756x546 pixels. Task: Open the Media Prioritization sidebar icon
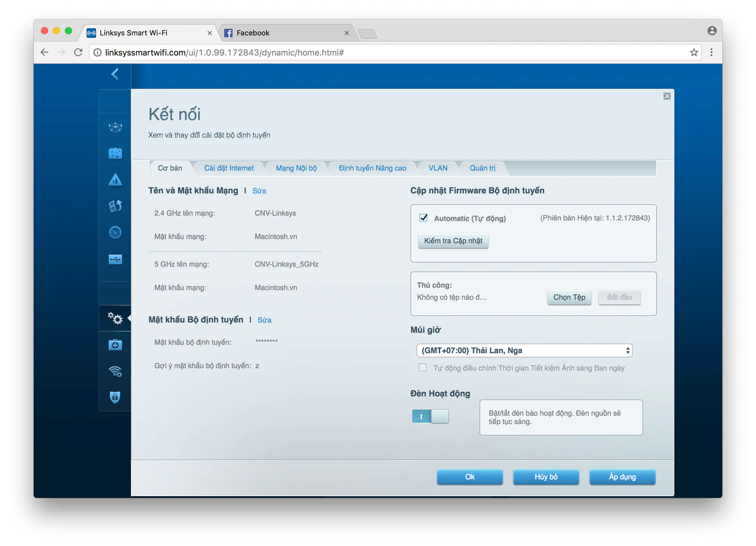(x=115, y=206)
